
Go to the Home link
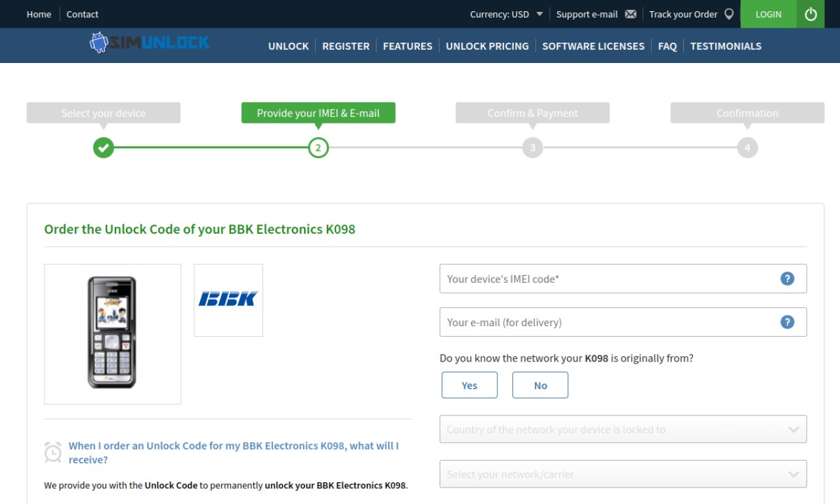coord(39,14)
